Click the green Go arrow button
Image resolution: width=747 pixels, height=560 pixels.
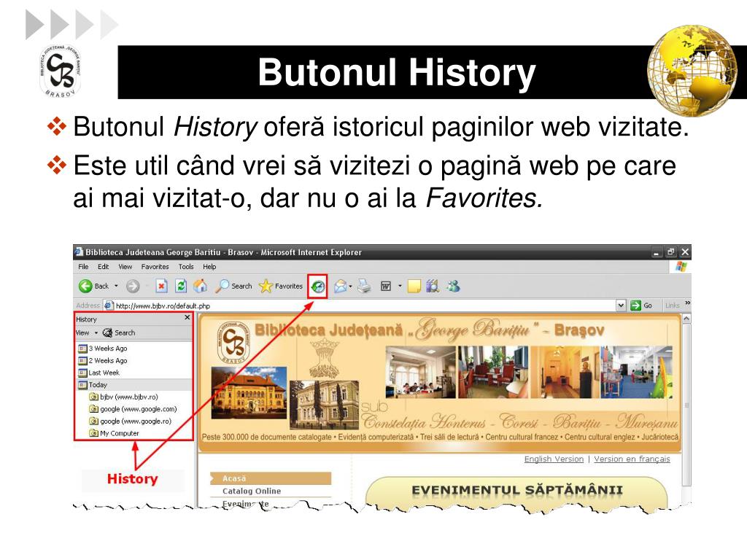point(635,306)
